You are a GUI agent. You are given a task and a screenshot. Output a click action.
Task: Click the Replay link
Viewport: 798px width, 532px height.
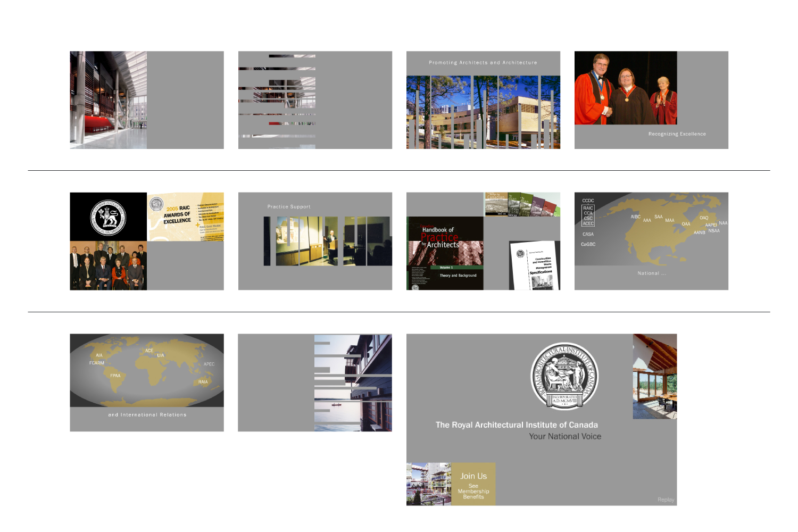[x=666, y=500]
